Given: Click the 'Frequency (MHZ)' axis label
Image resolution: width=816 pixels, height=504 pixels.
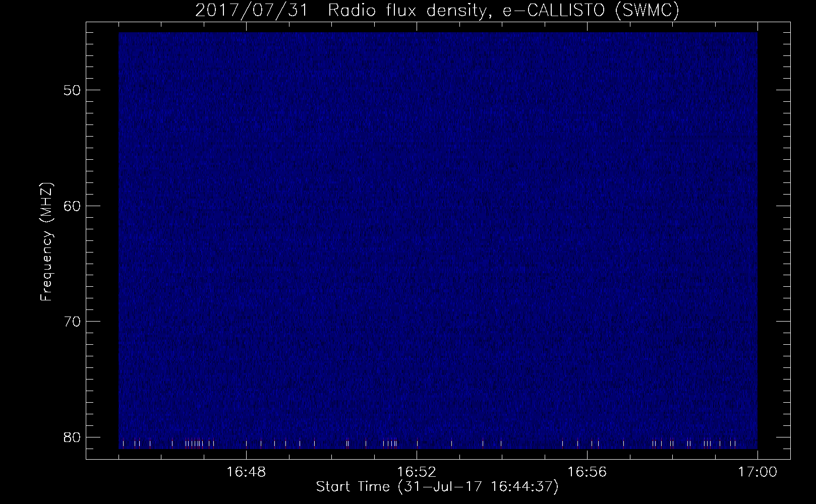Looking at the screenshot, I should [46, 242].
